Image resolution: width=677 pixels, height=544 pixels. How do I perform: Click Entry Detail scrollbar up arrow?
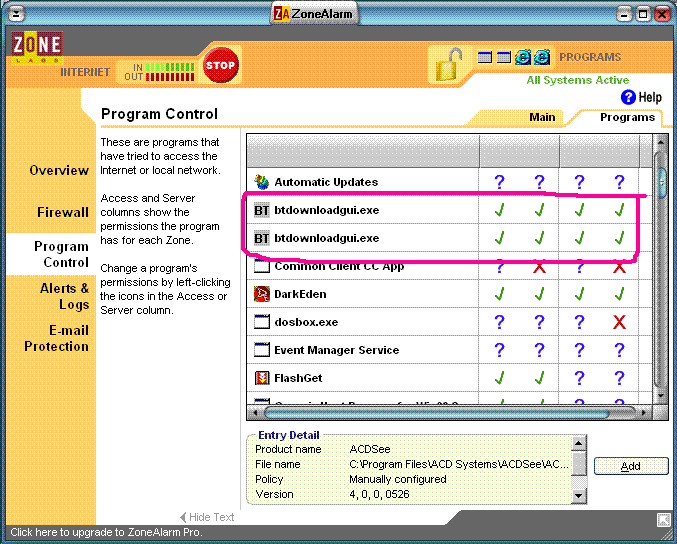tap(579, 443)
